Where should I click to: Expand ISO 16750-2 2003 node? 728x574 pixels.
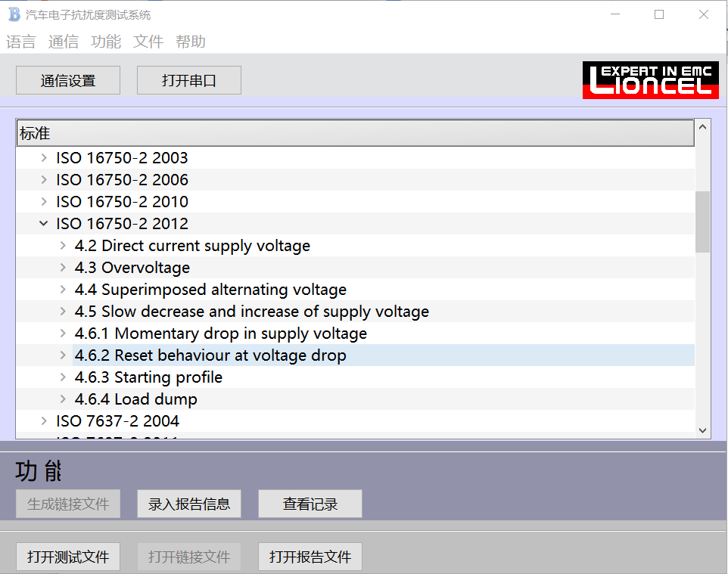44,158
